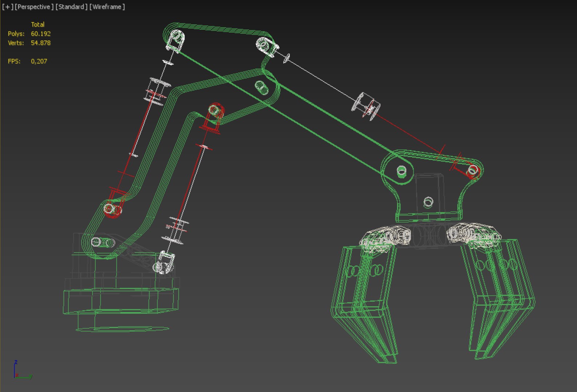Select the right grapple claw mesh
The width and height of the screenshot is (577, 392).
[x=499, y=298]
